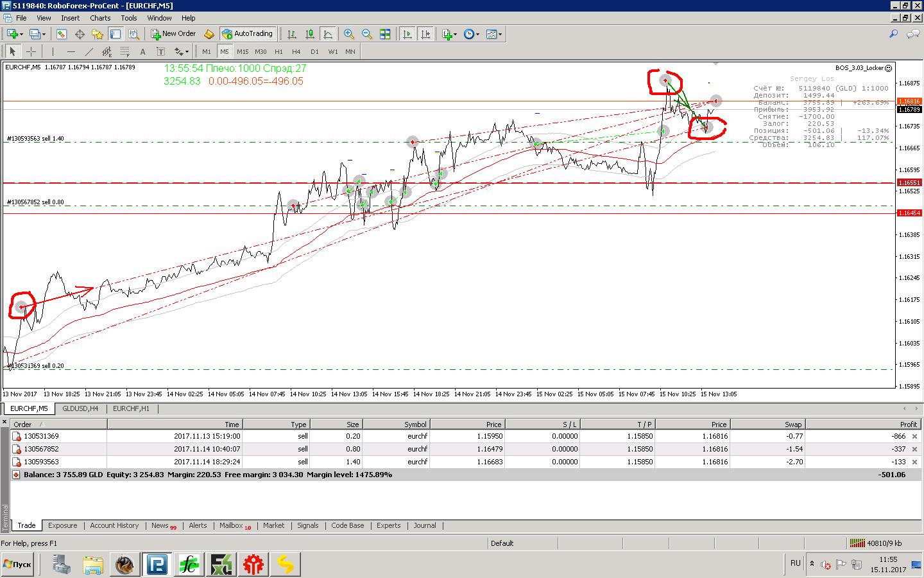Select order row 130567852

click(x=465, y=449)
